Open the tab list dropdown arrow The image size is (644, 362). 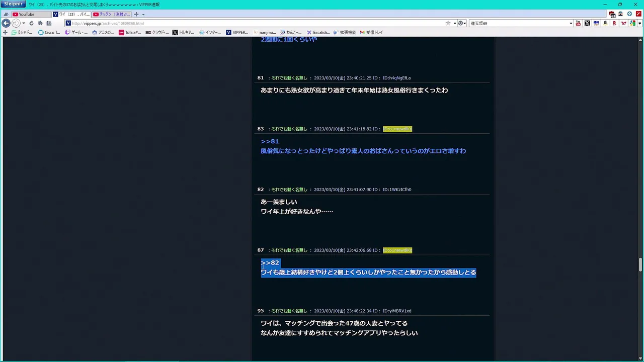pyautogui.click(x=143, y=14)
